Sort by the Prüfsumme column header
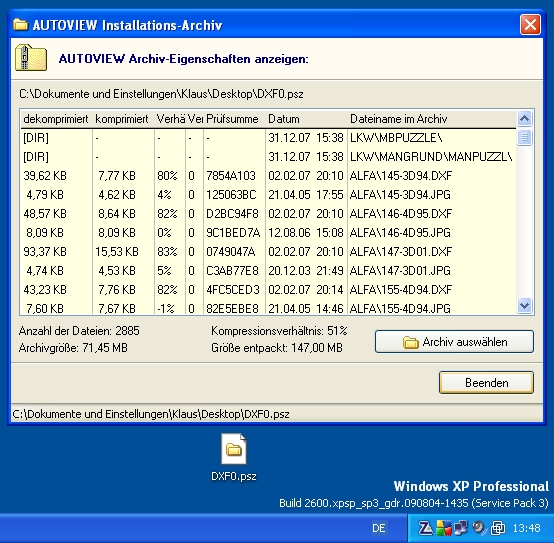The height and width of the screenshot is (543, 554). (x=234, y=119)
